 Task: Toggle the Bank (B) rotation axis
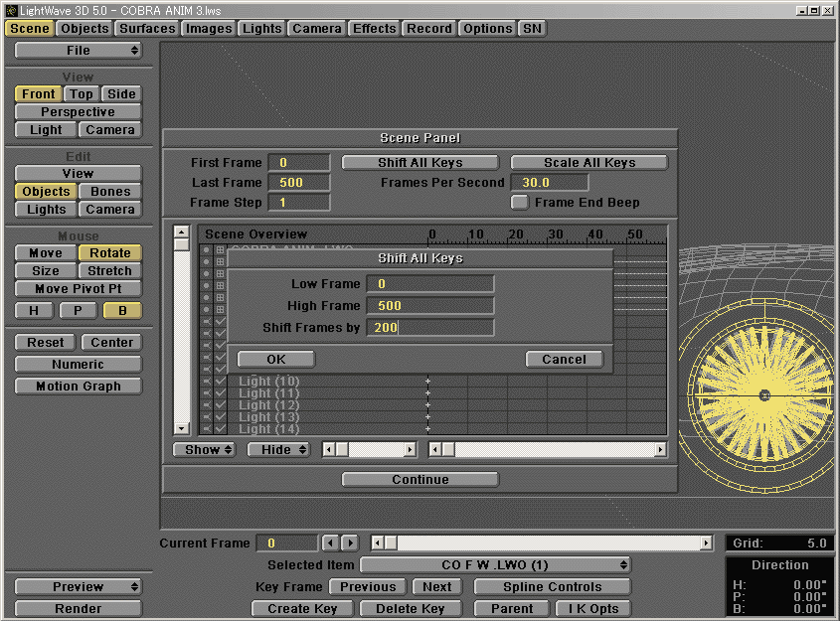[122, 311]
